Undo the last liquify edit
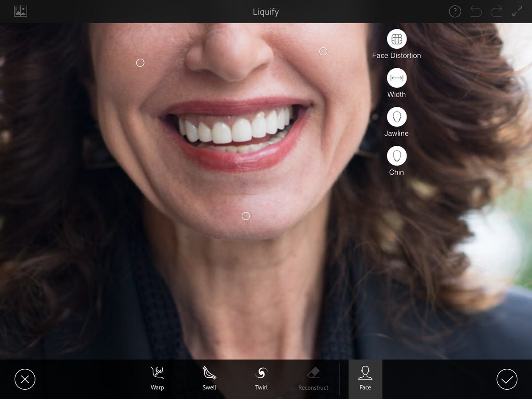532x399 pixels. coord(476,12)
